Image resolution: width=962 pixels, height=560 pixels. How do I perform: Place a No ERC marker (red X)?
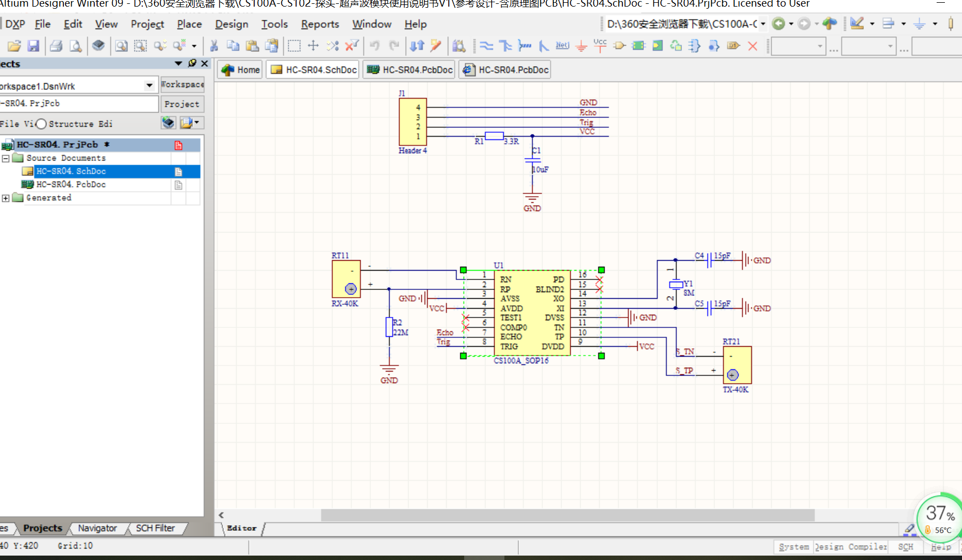point(753,46)
